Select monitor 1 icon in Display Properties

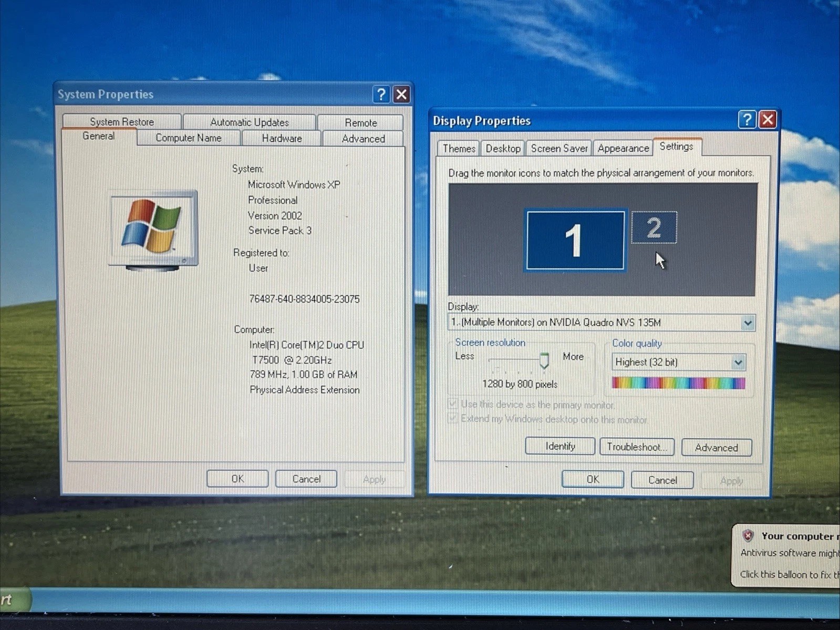coord(575,240)
